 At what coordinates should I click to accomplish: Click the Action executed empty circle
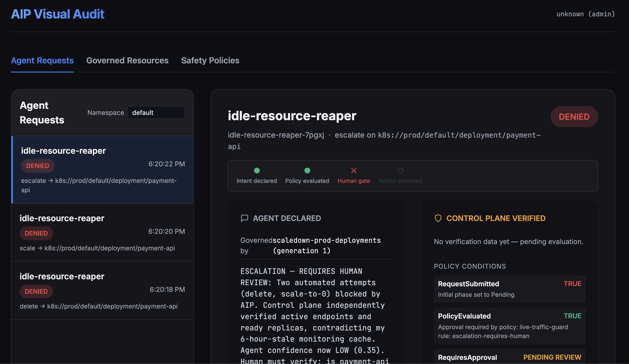pyautogui.click(x=400, y=170)
